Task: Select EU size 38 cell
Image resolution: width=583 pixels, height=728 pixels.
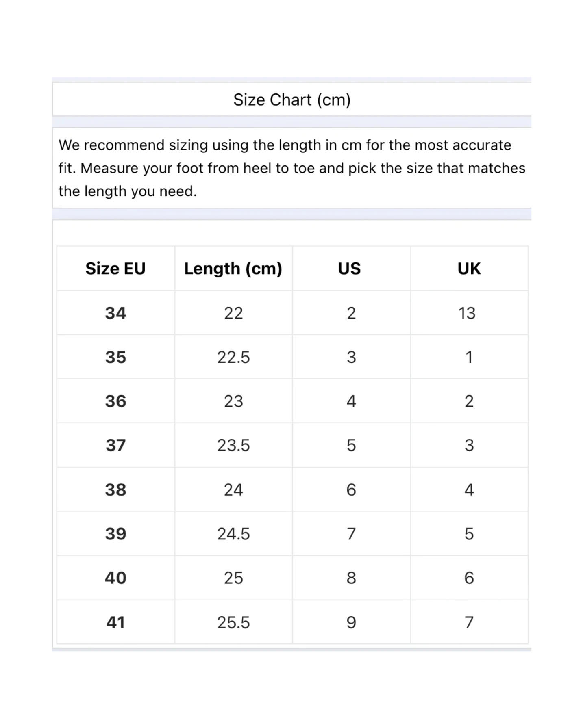Action: point(115,490)
